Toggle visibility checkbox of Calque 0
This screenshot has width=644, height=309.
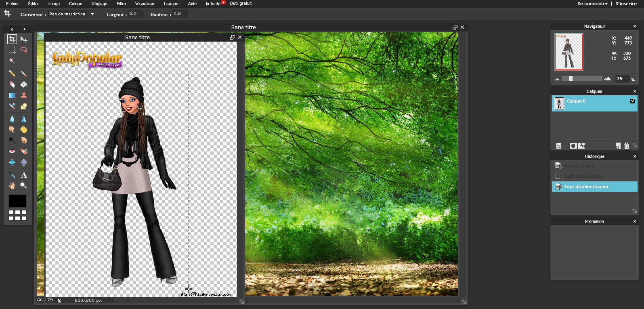coord(633,101)
